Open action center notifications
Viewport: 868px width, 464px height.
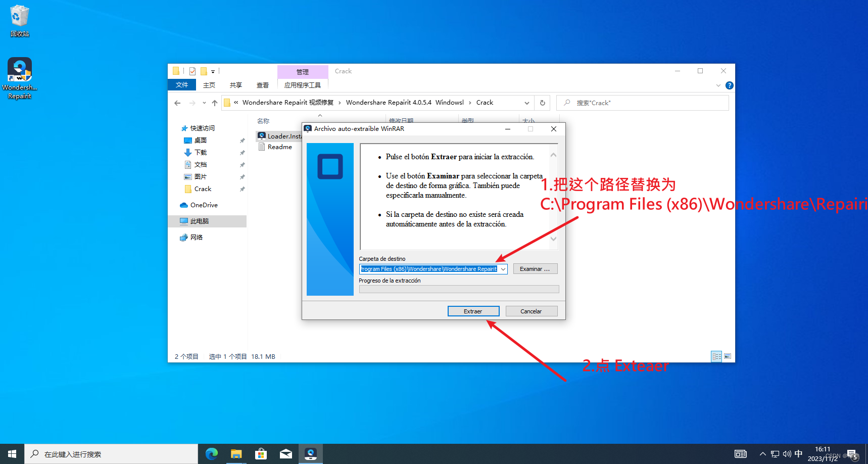click(x=852, y=454)
